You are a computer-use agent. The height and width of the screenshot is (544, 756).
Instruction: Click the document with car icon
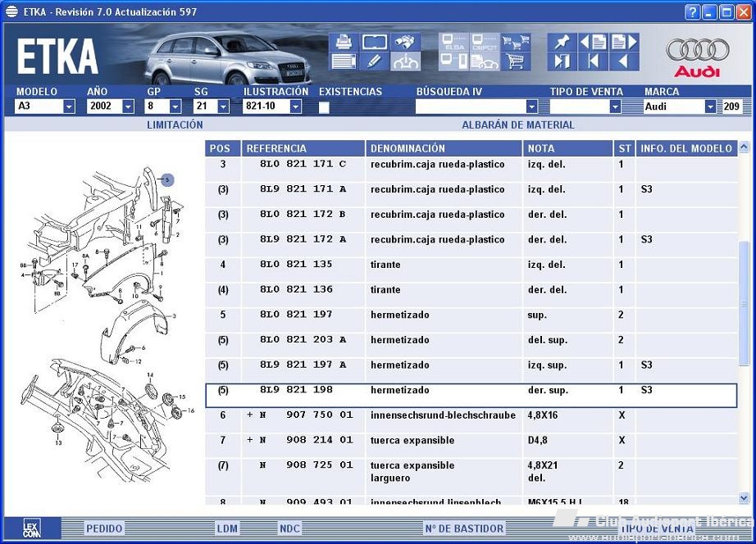(x=484, y=61)
